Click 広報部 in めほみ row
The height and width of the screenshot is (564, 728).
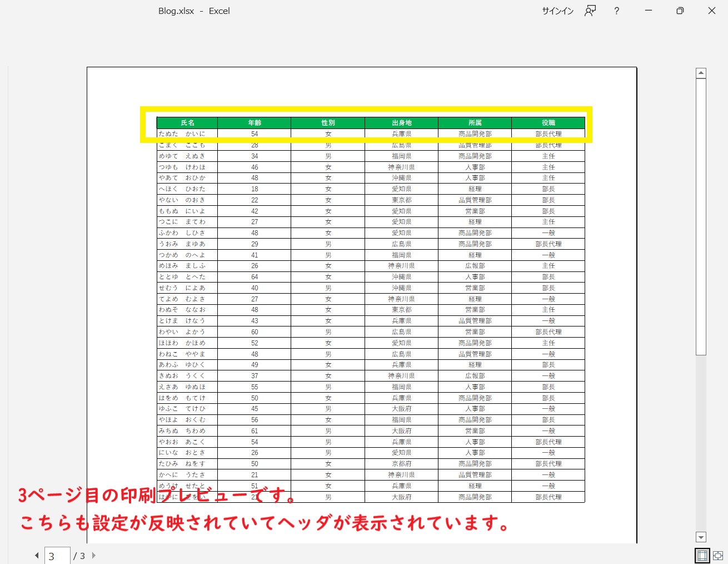coord(475,266)
